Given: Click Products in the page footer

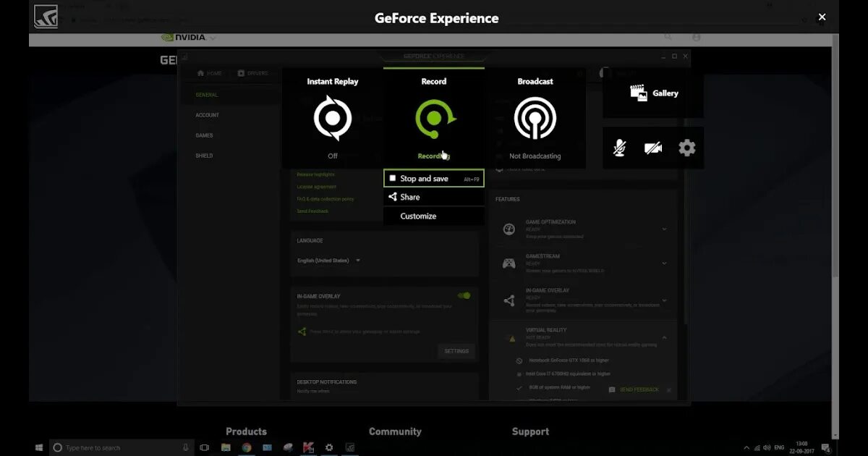Looking at the screenshot, I should coord(246,431).
